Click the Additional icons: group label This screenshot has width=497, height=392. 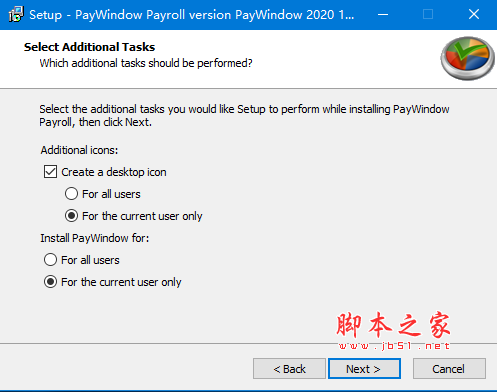tap(79, 150)
